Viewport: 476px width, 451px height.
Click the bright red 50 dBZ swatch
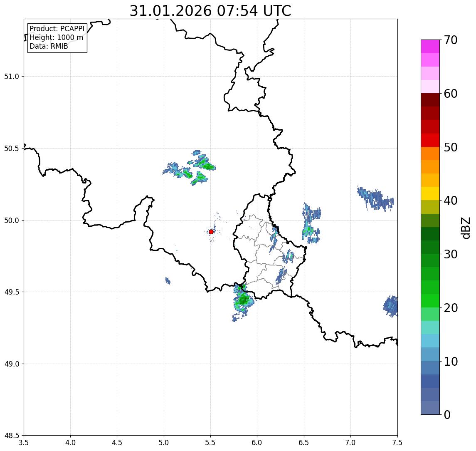pyautogui.click(x=430, y=140)
